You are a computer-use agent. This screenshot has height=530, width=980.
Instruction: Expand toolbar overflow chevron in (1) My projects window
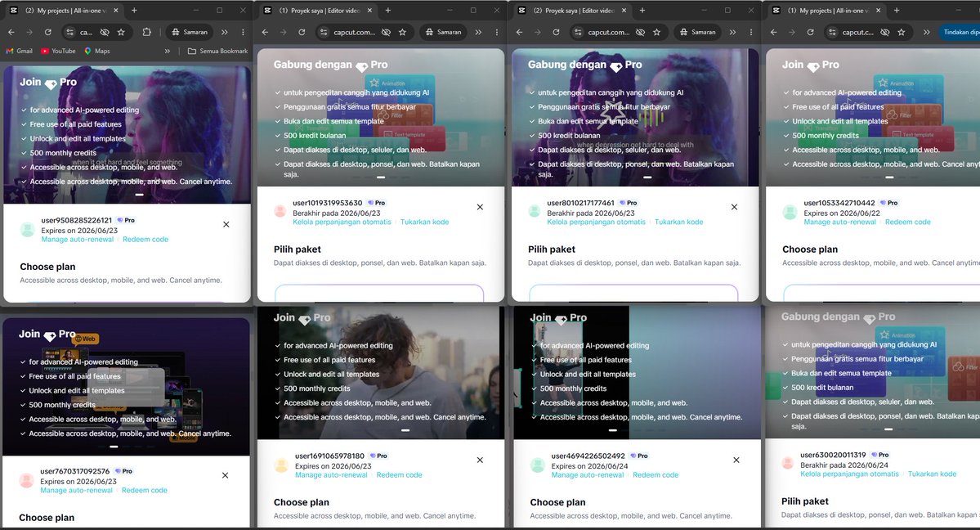(x=926, y=32)
